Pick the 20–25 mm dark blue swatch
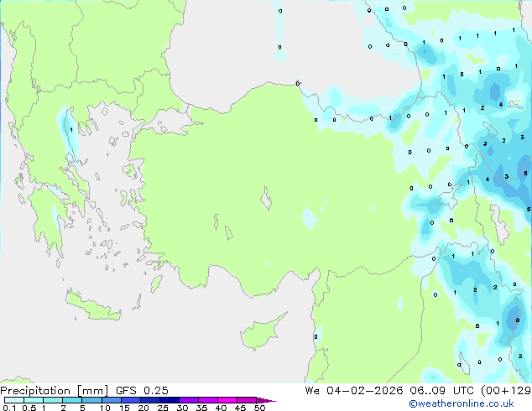Image resolution: width=532 pixels, height=411 pixels. click(149, 400)
